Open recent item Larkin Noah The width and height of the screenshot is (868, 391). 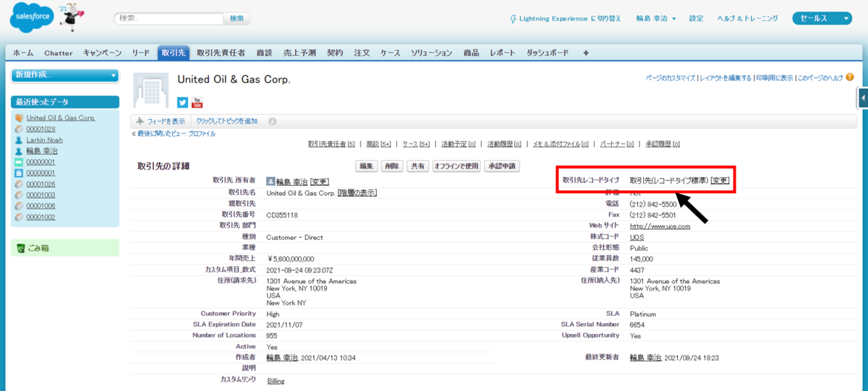[x=45, y=140]
